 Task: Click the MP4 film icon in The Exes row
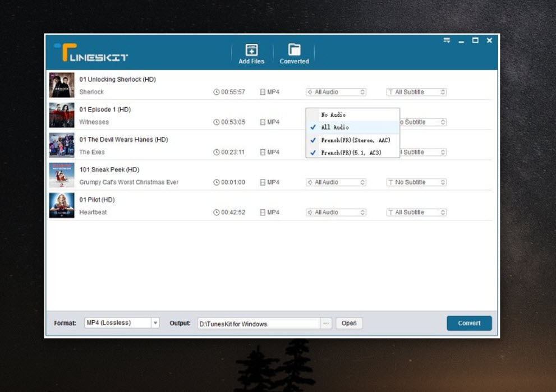[263, 153]
